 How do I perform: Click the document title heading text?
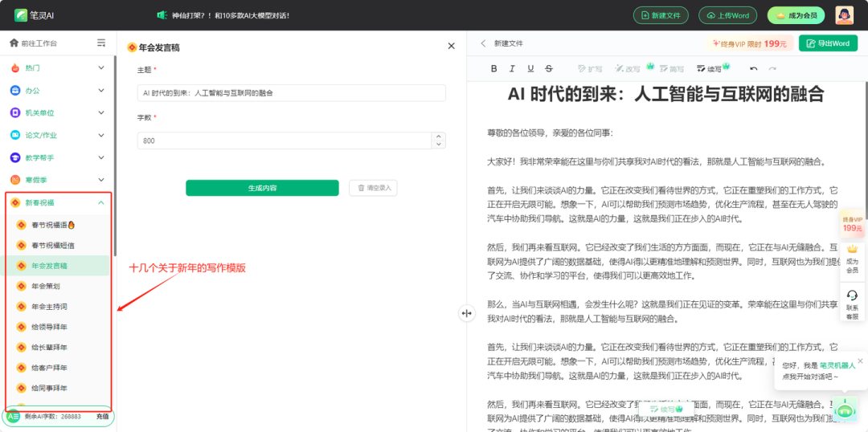point(666,94)
